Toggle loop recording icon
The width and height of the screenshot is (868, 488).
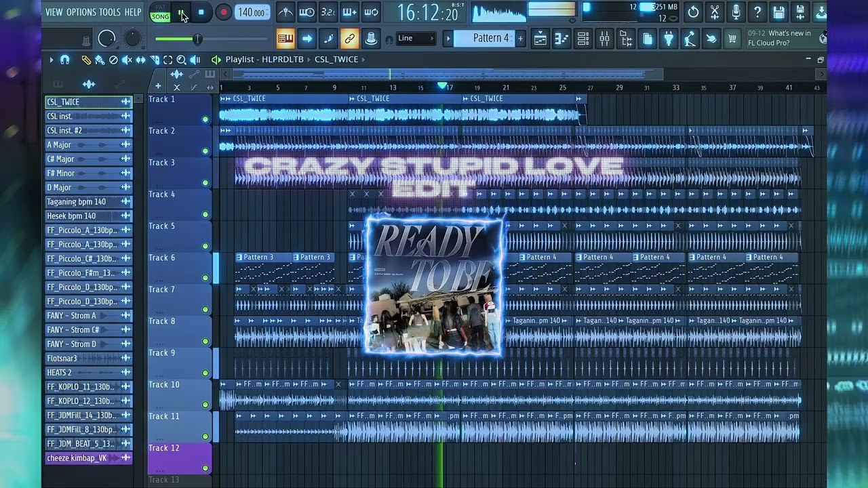(371, 12)
